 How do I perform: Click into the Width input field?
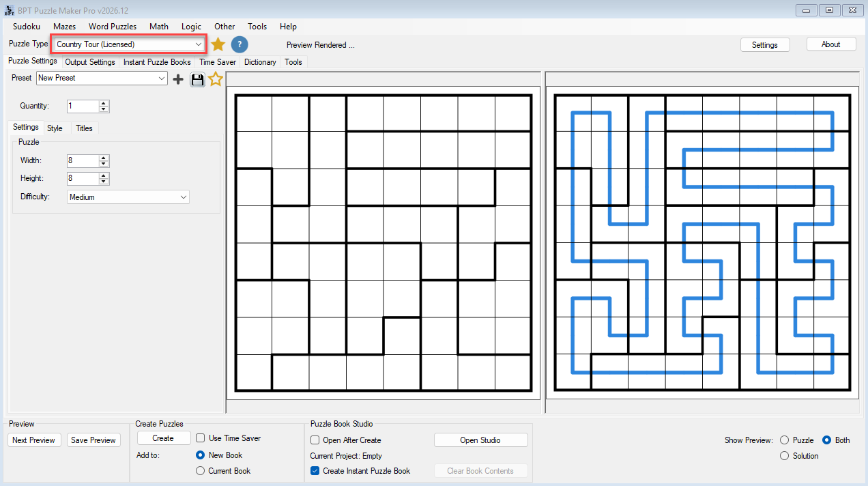[x=83, y=161]
